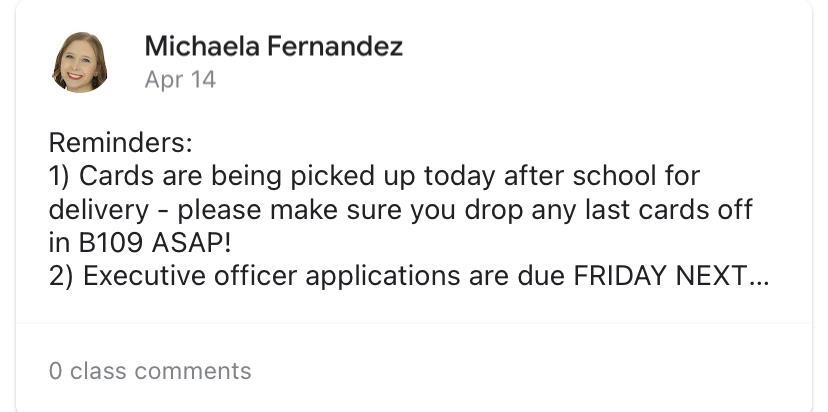The width and height of the screenshot is (828, 412).
Task: Click the phrase 'last cards off'
Action: tap(652, 210)
